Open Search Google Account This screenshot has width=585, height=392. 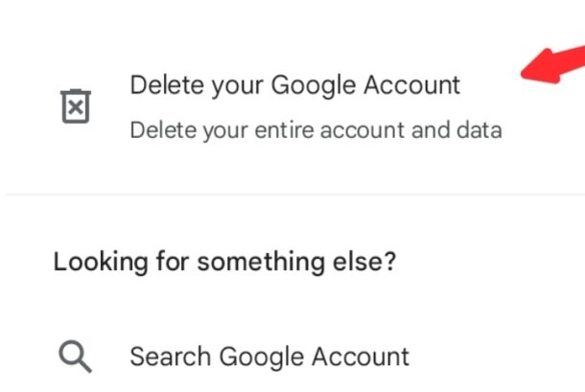point(269,357)
